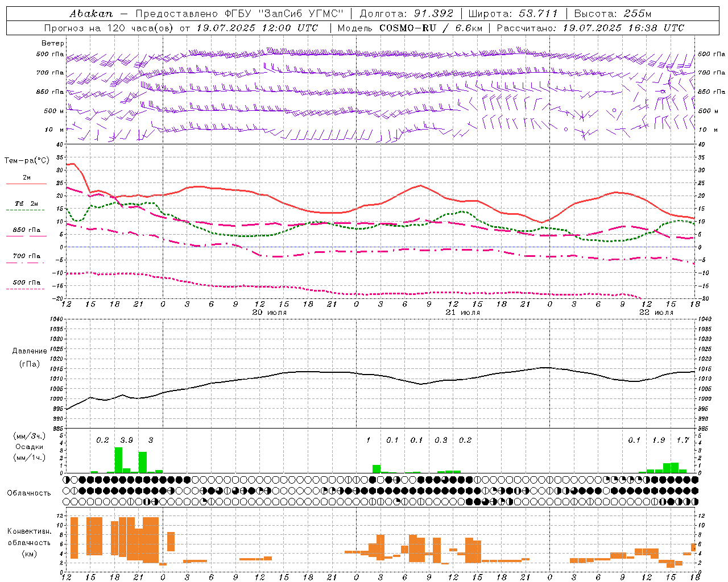Click the 'Рассчитано: 19.07.2025 16:38 UTC' timestamp
This screenshot has width=728, height=582.
click(590, 28)
